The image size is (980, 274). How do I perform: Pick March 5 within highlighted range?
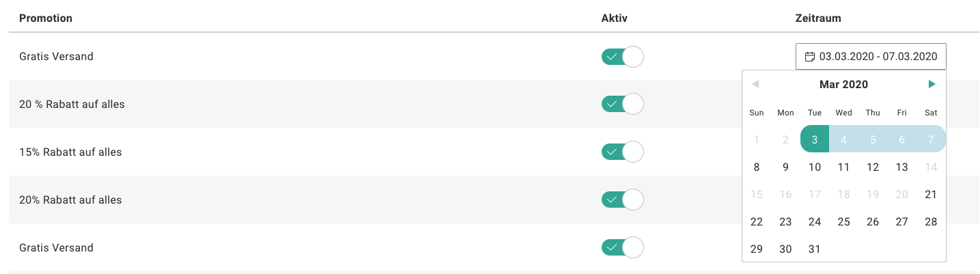pyautogui.click(x=872, y=139)
